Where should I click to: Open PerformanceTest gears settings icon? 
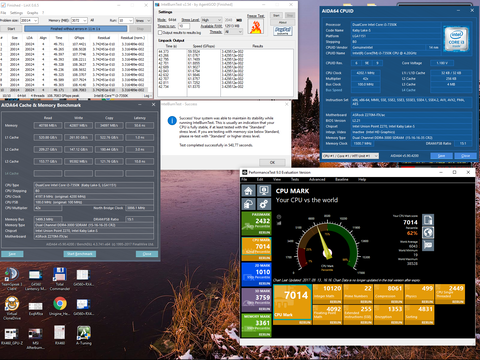coord(264,204)
